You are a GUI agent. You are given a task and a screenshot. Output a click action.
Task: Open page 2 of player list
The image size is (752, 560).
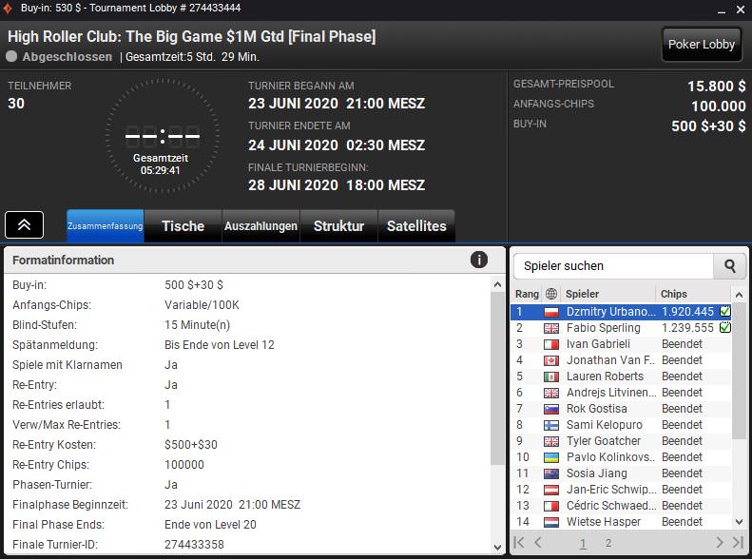point(608,543)
